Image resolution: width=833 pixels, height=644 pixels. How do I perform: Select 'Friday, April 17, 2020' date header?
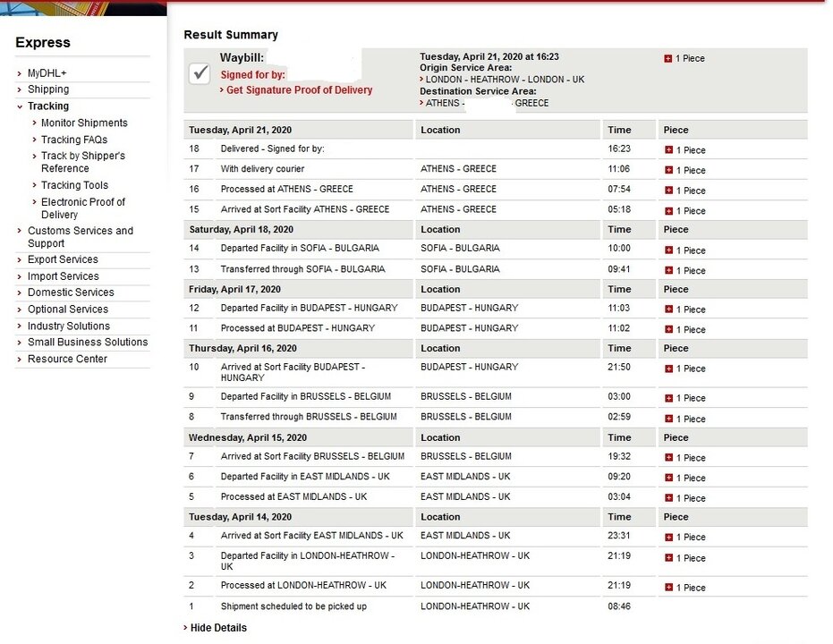click(234, 289)
